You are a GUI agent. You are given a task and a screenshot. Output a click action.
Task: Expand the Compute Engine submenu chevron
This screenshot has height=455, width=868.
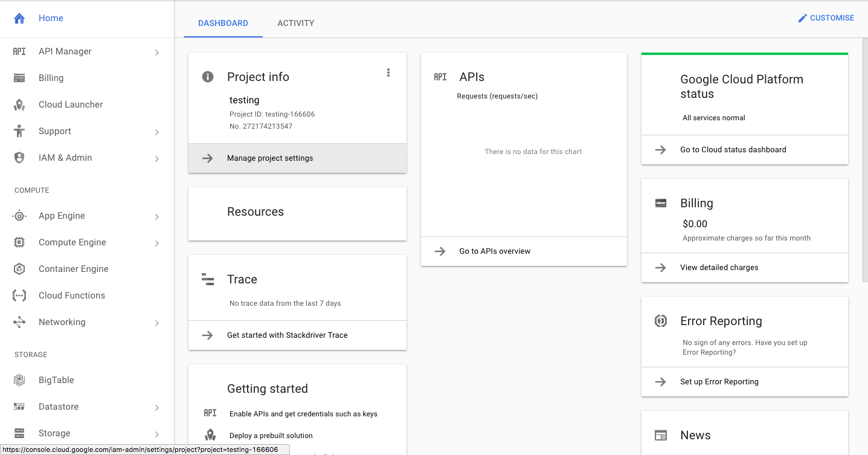[x=157, y=244]
